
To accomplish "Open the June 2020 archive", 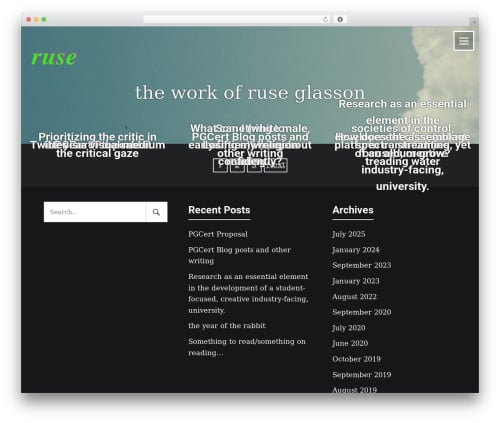I will coord(350,343).
